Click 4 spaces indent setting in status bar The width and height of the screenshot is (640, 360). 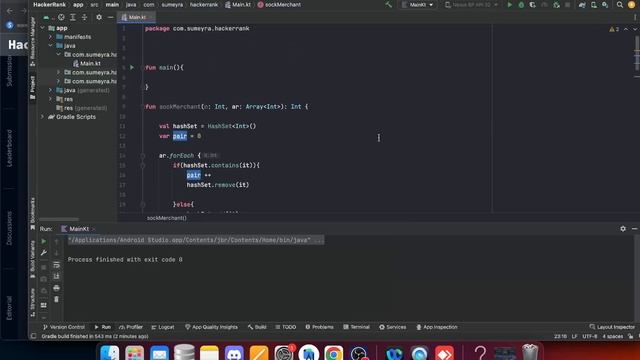coord(613,336)
